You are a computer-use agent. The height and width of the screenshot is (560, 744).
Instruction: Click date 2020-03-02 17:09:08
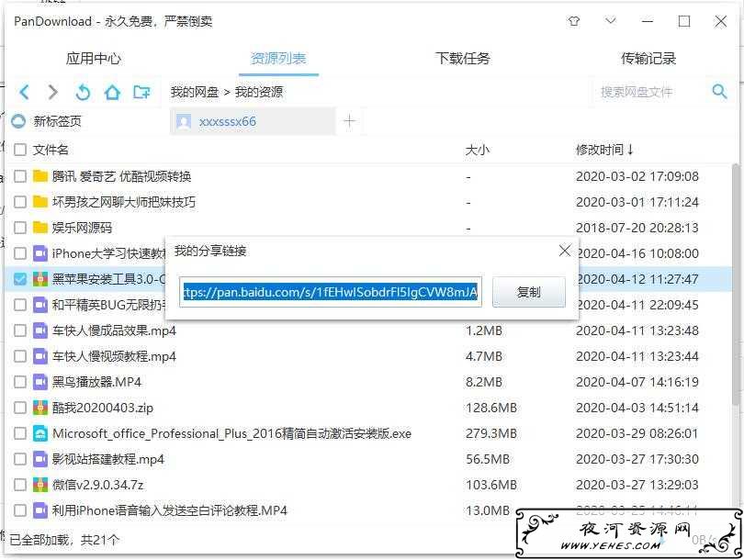click(x=637, y=176)
